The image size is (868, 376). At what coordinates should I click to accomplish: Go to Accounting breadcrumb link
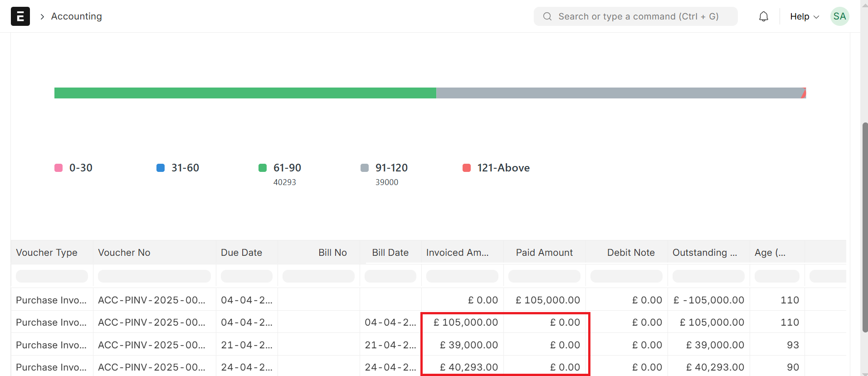tap(76, 16)
